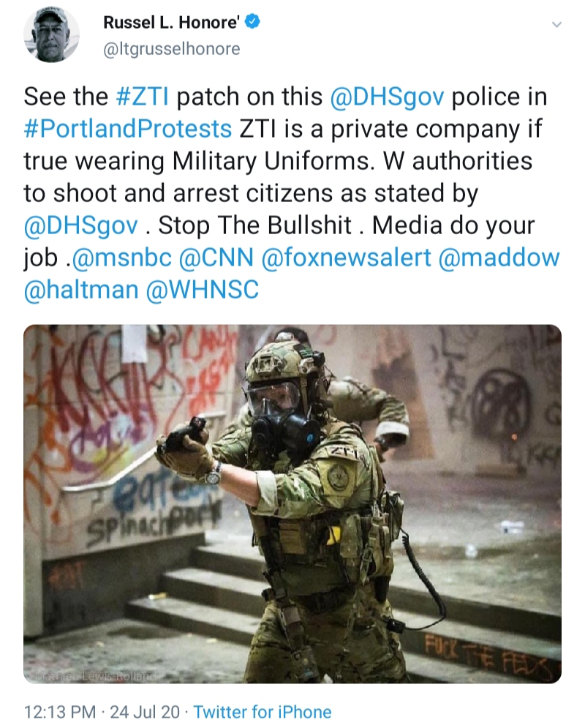
Task: Click the tweet body text
Action: [x=292, y=193]
